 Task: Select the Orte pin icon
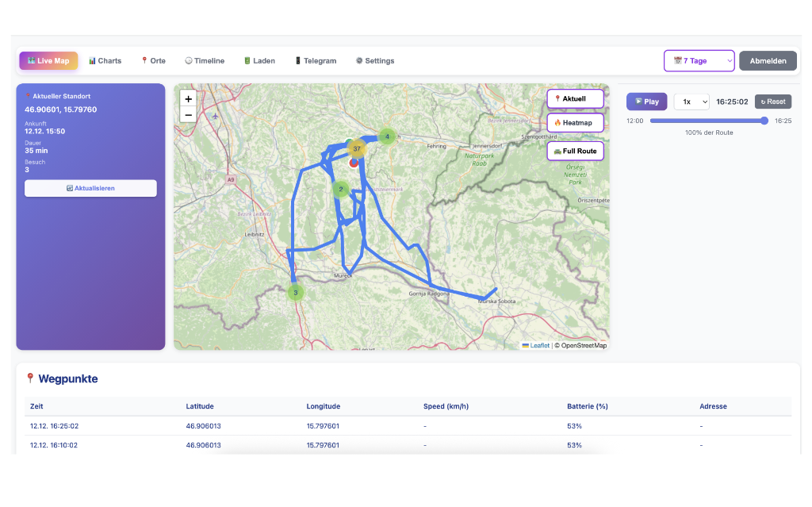point(146,60)
